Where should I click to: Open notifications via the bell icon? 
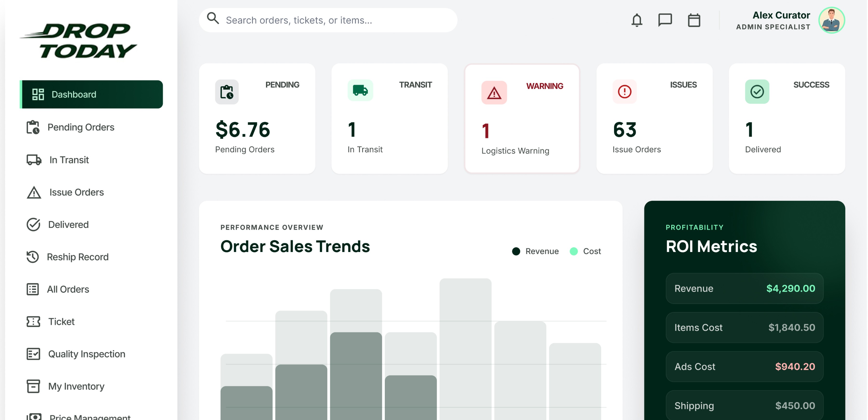click(x=637, y=20)
